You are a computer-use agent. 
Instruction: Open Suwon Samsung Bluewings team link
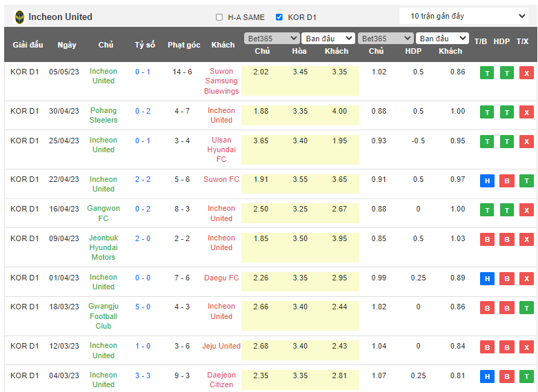[x=221, y=81]
